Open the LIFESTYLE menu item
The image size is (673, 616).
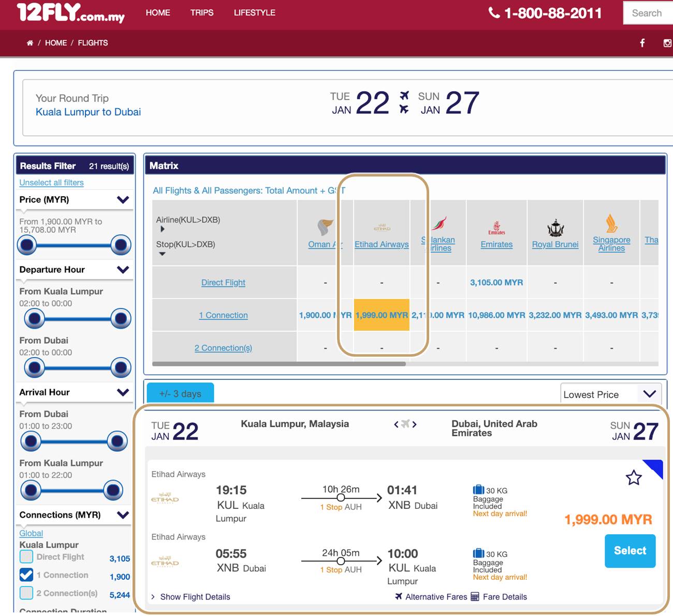(255, 12)
